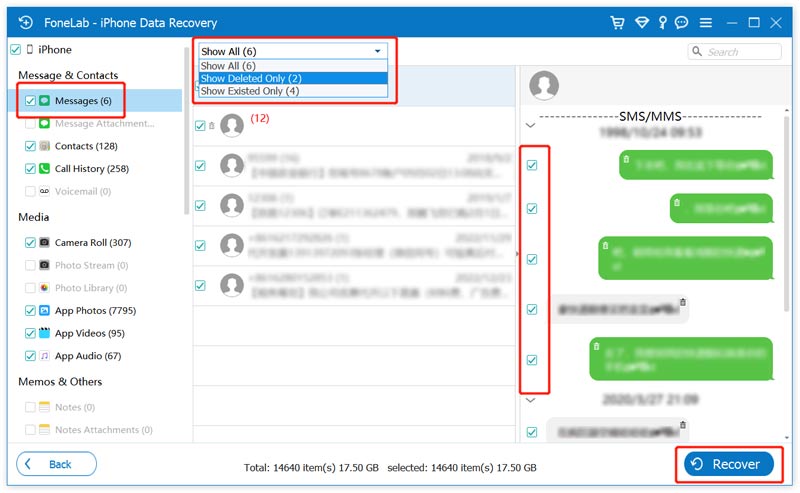Click the Notes icon

pos(45,407)
